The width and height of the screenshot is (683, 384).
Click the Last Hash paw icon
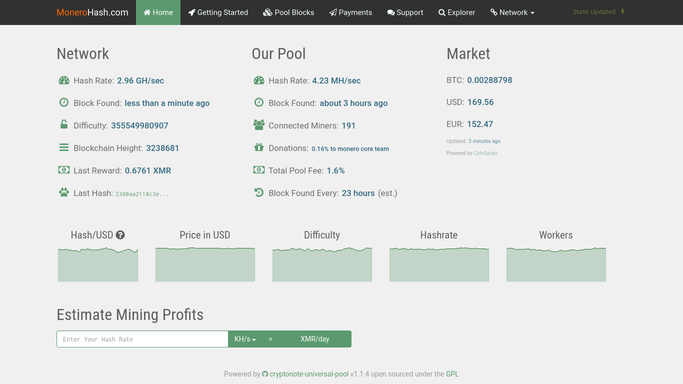pos(64,192)
